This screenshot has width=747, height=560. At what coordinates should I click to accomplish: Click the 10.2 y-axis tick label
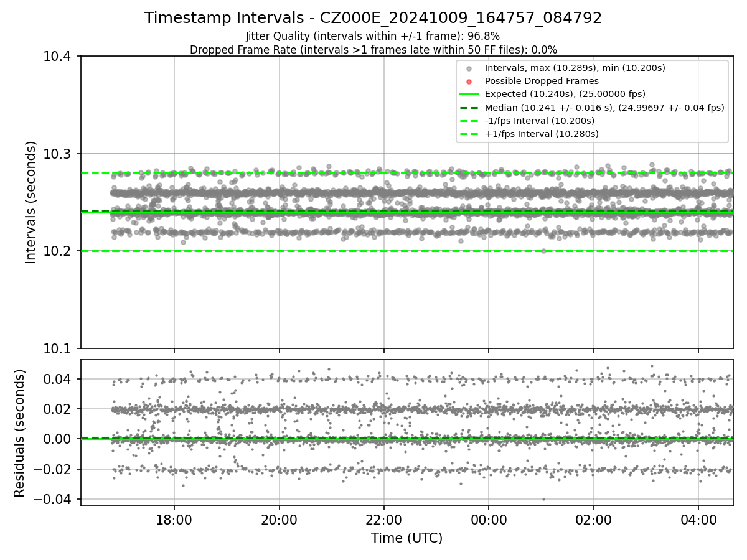click(59, 251)
